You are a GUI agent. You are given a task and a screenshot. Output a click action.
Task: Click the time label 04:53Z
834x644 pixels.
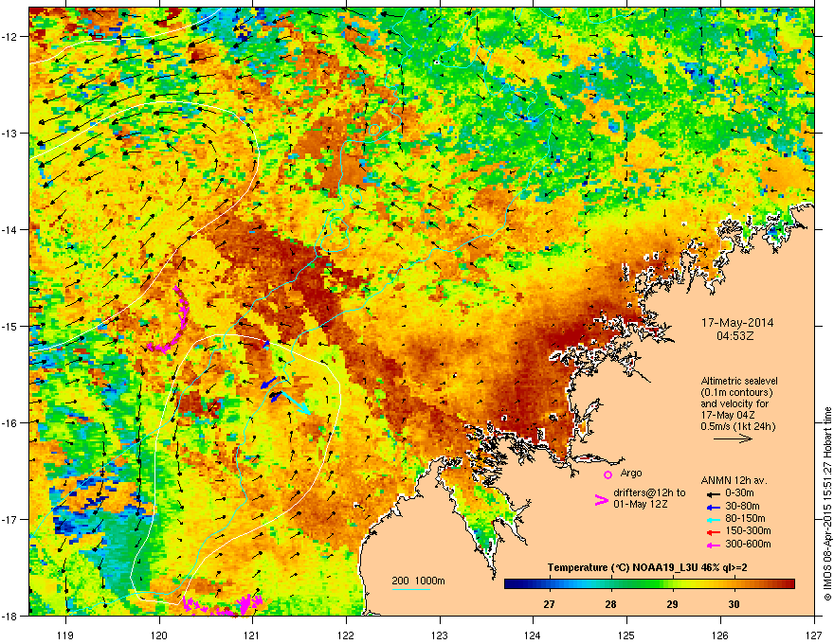pyautogui.click(x=737, y=336)
